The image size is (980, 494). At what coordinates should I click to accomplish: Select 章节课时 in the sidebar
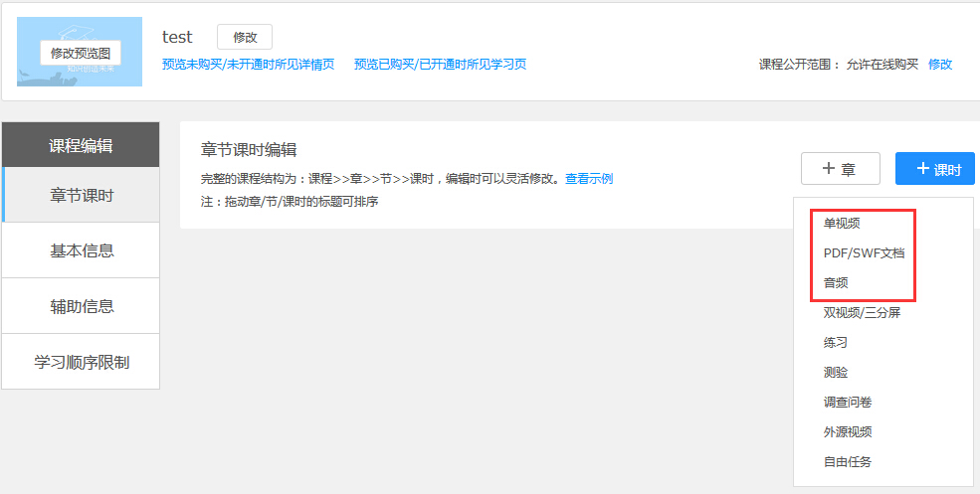[x=82, y=195]
